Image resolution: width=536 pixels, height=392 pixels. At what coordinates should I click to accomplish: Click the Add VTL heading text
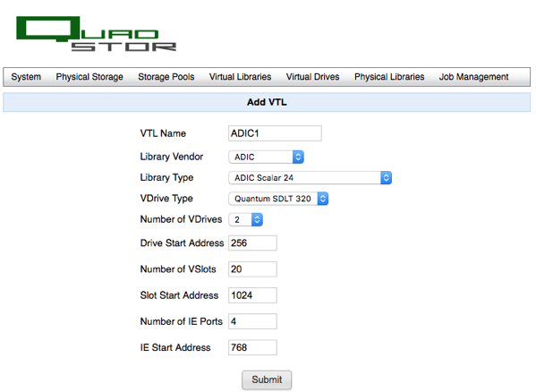pyautogui.click(x=267, y=102)
